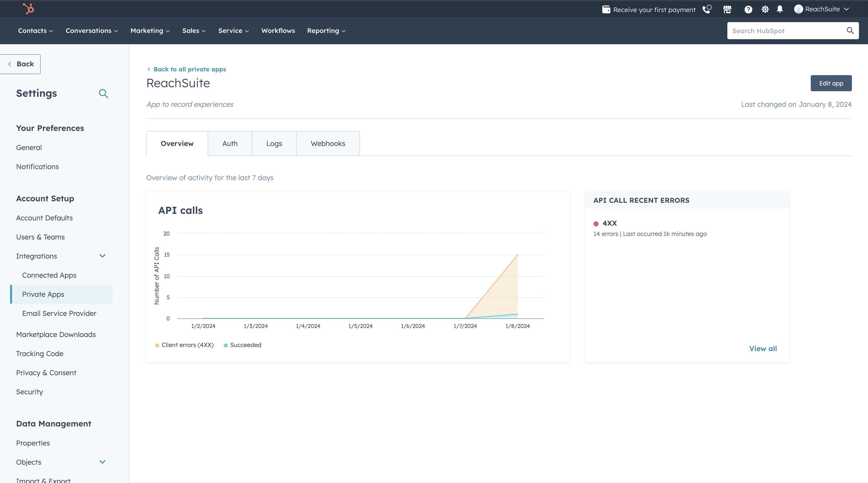868x483 pixels.
Task: Open the Help question mark icon
Action: pyautogui.click(x=748, y=9)
